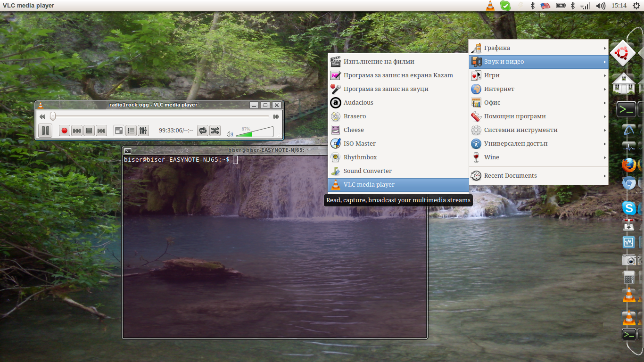
Task: Open the system volume indicator in top panel
Action: click(601, 6)
